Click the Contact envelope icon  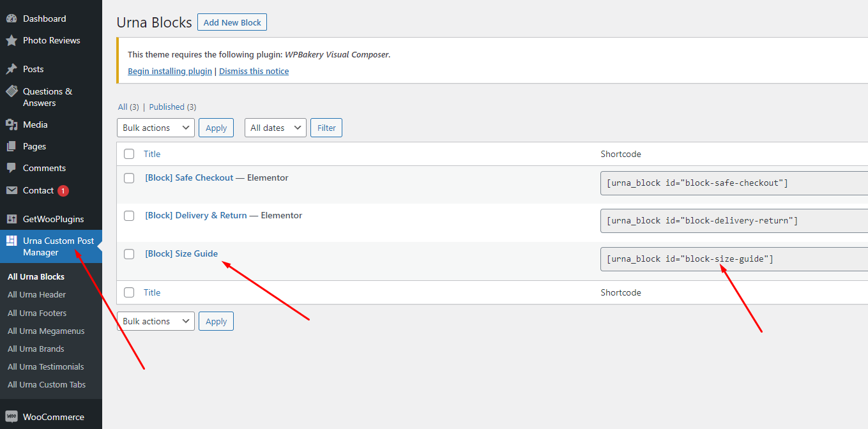(11, 190)
